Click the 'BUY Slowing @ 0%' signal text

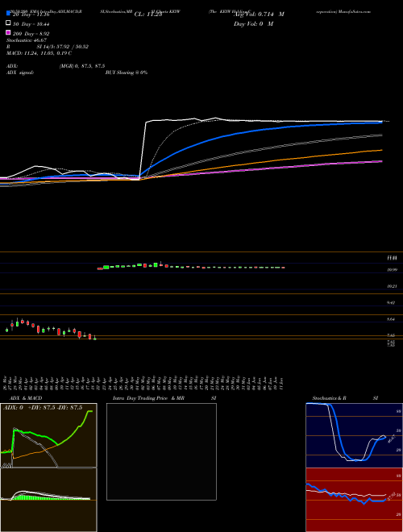click(127, 73)
